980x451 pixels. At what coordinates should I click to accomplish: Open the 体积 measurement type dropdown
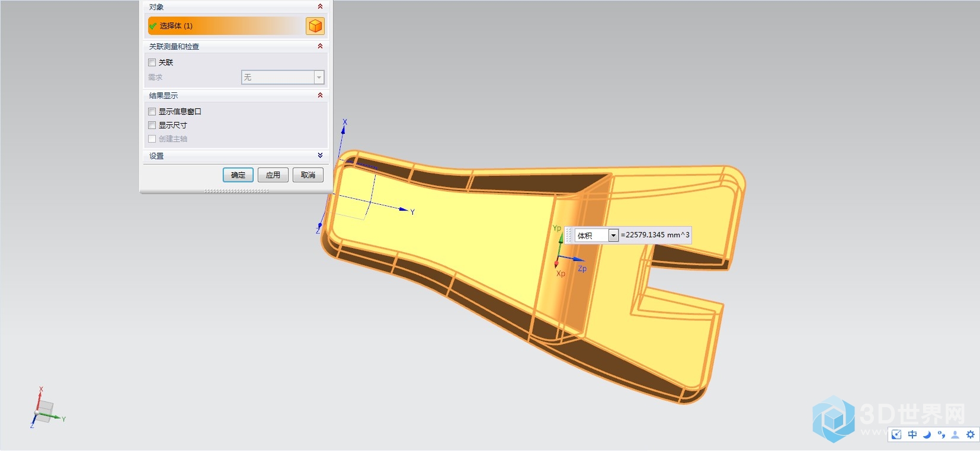[x=614, y=235]
